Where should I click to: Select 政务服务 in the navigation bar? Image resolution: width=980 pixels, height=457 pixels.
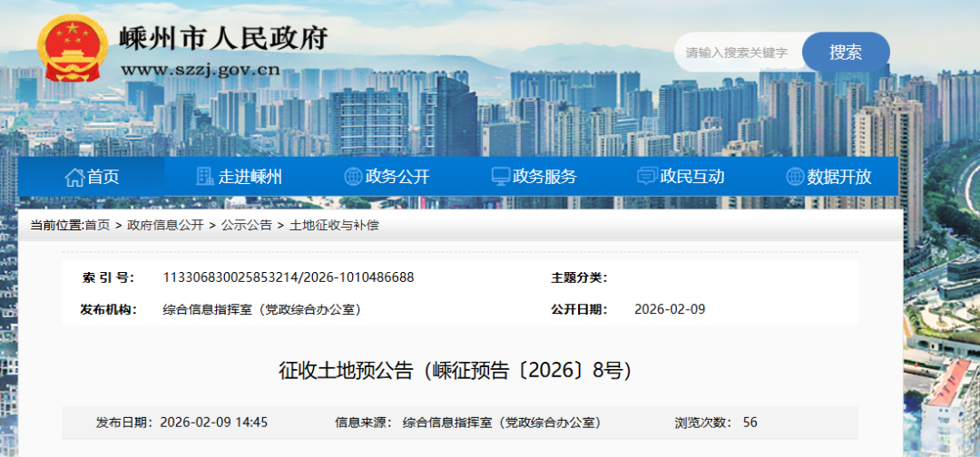[544, 177]
